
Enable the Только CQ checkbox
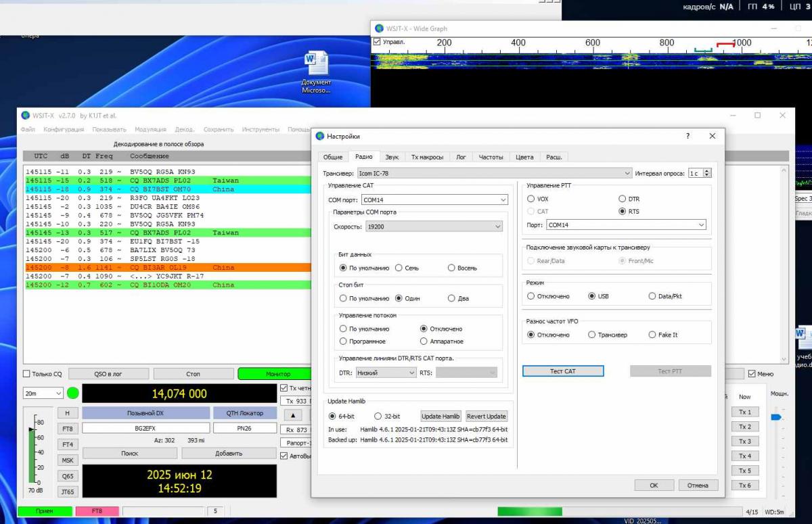27,374
